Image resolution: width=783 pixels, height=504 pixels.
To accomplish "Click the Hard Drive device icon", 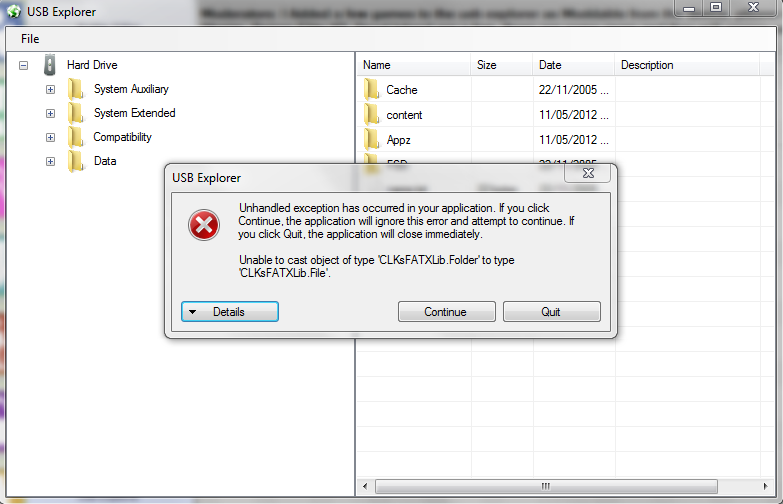I will point(49,65).
